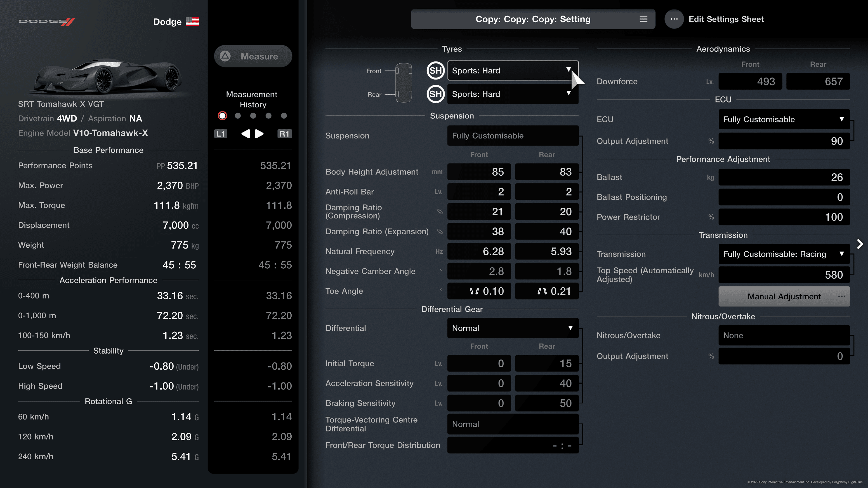
Task: Edit ECU output adjustment value 90
Action: tap(784, 141)
